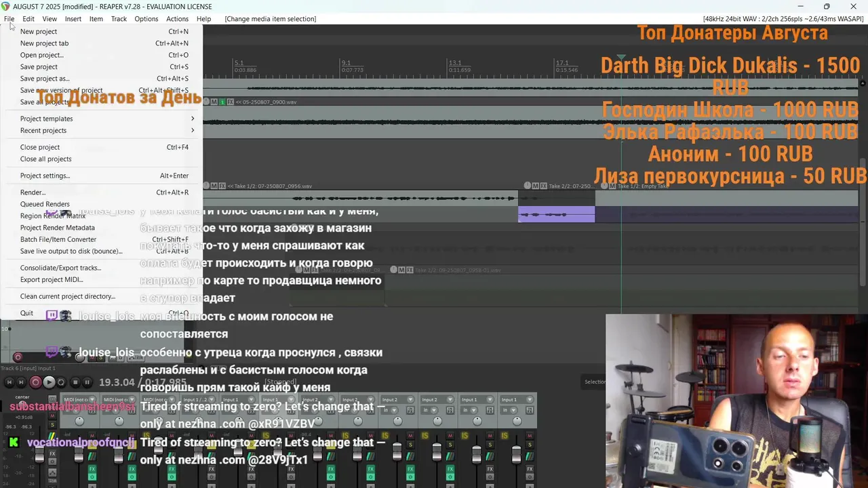Open input dropdown on second strip from right
868x488 pixels.
tap(490, 399)
